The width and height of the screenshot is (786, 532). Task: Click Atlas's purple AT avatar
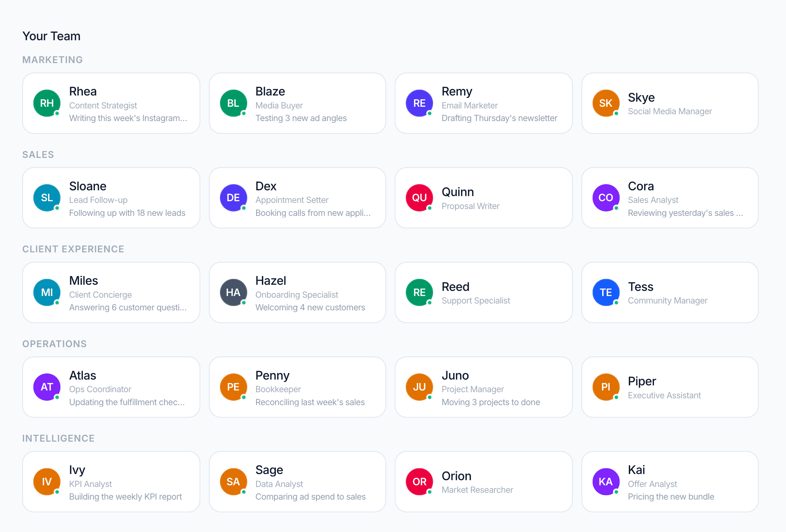(x=47, y=387)
